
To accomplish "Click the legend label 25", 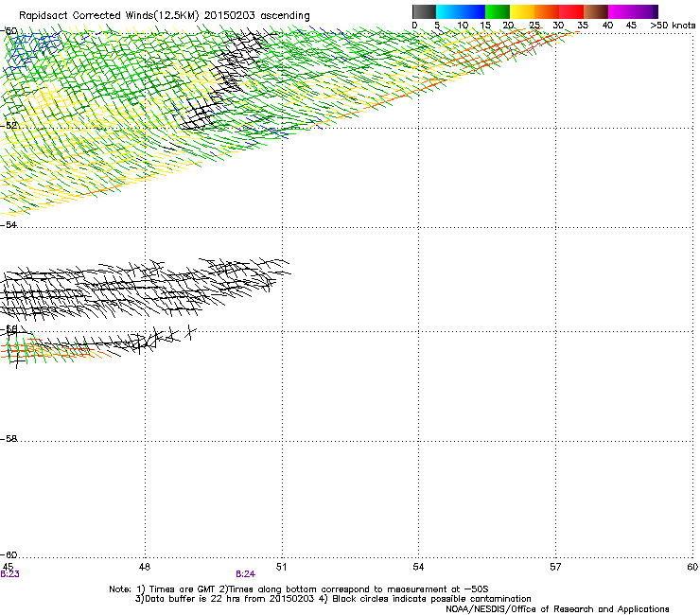I will tap(534, 26).
